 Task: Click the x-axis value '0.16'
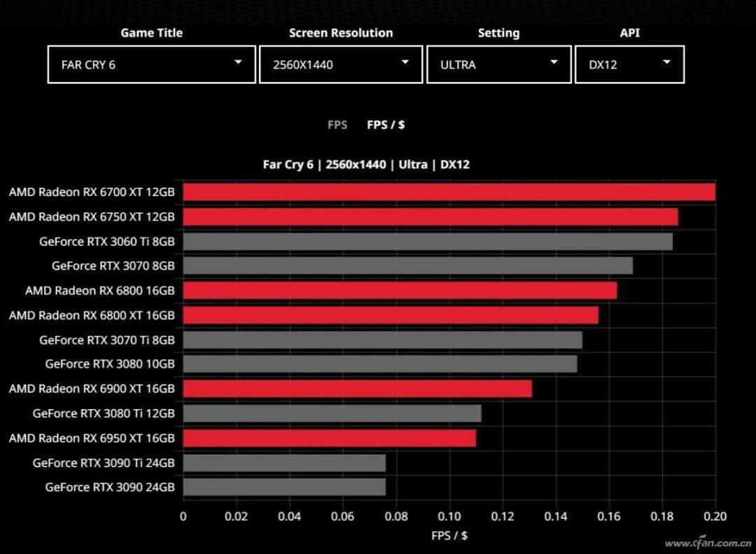click(x=609, y=516)
